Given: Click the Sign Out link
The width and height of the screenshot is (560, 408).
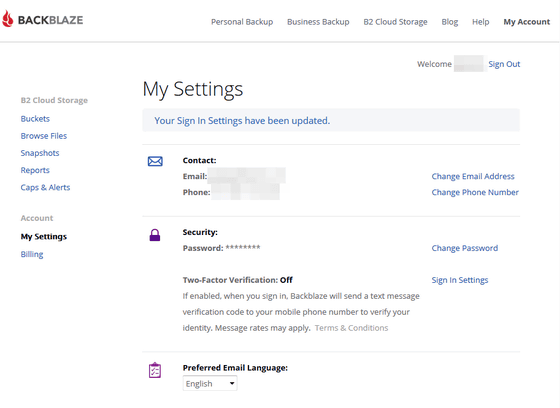Looking at the screenshot, I should pos(504,64).
